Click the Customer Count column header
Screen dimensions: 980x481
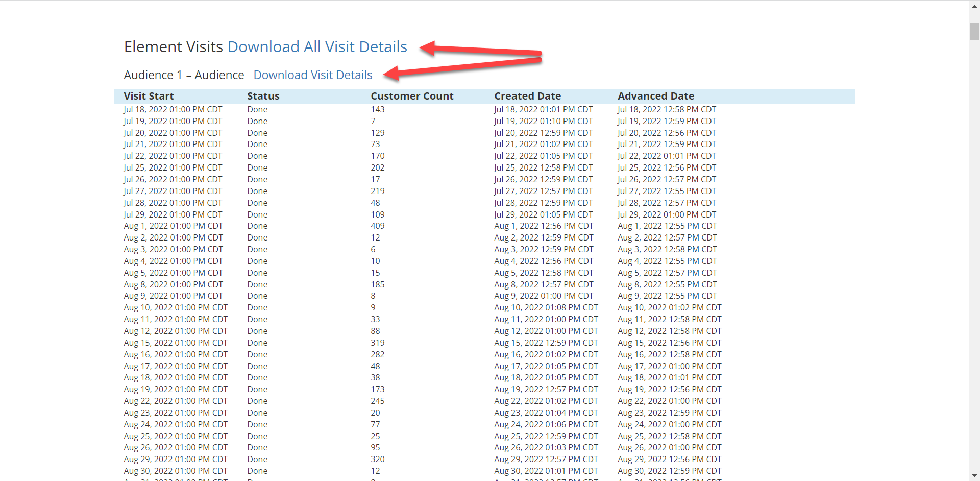point(411,96)
